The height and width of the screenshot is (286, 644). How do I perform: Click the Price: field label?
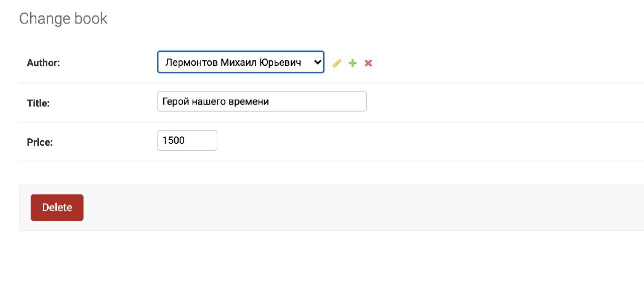(40, 142)
